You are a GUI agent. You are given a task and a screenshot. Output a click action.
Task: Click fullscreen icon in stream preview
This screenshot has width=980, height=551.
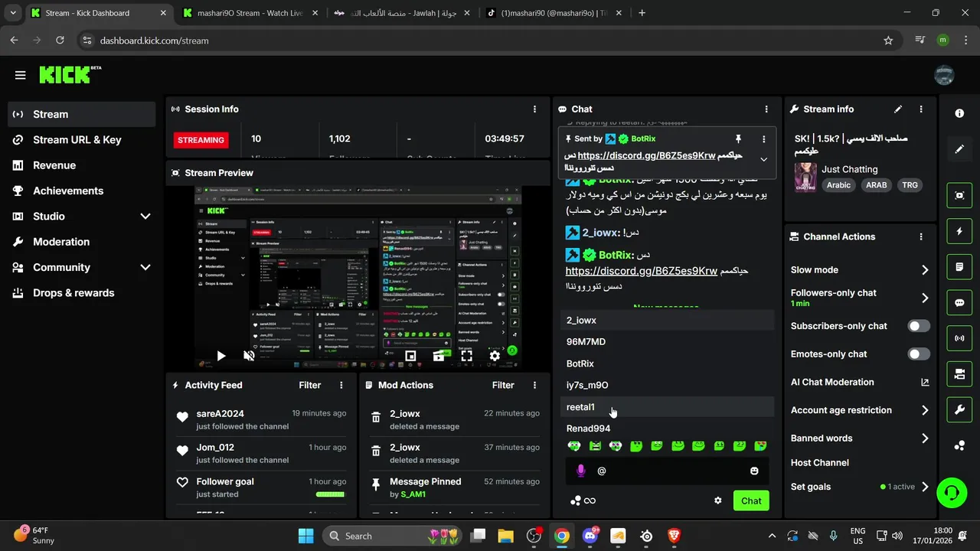(x=466, y=356)
